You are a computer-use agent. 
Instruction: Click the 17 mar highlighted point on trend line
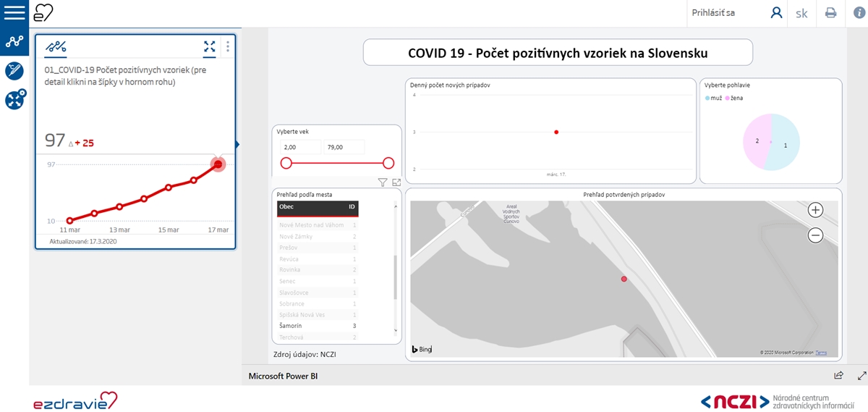point(218,164)
